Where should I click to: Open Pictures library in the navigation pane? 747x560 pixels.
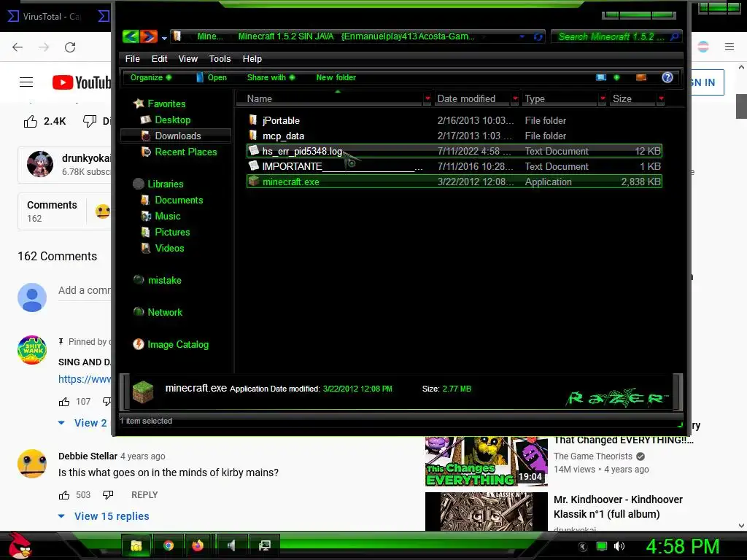click(172, 232)
